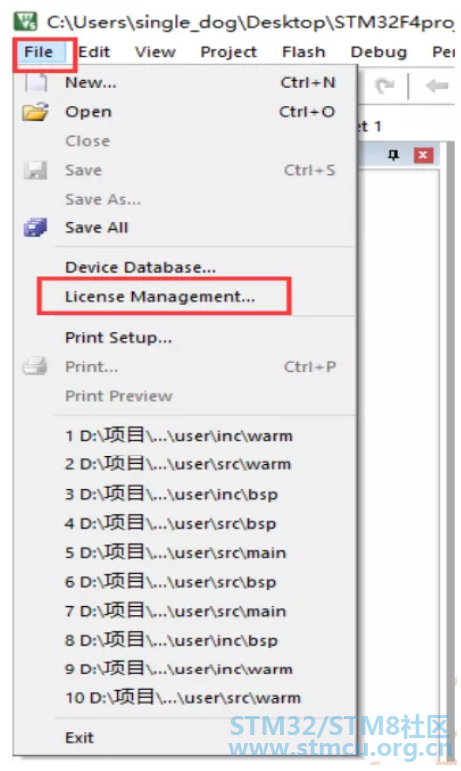Click the pin icon on the panel
This screenshot has width=461, height=771.
point(393,155)
